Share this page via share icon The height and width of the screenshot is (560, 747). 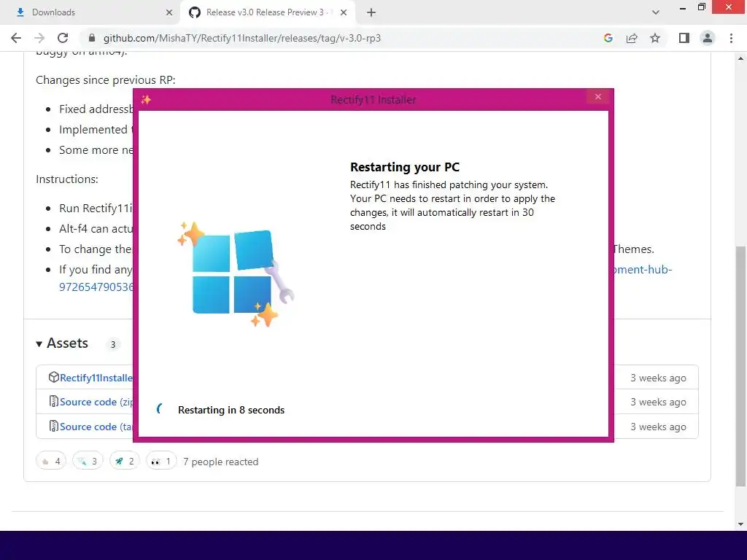coord(632,38)
